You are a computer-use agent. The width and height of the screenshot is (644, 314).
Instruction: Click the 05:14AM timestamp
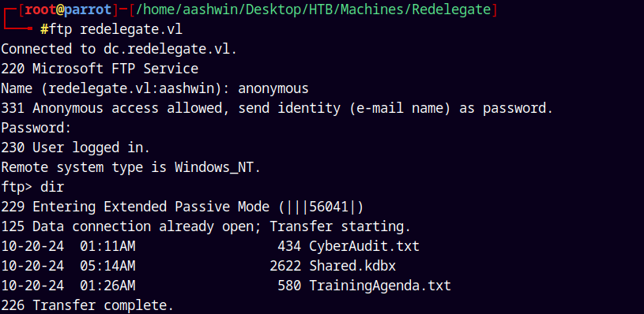107,266
